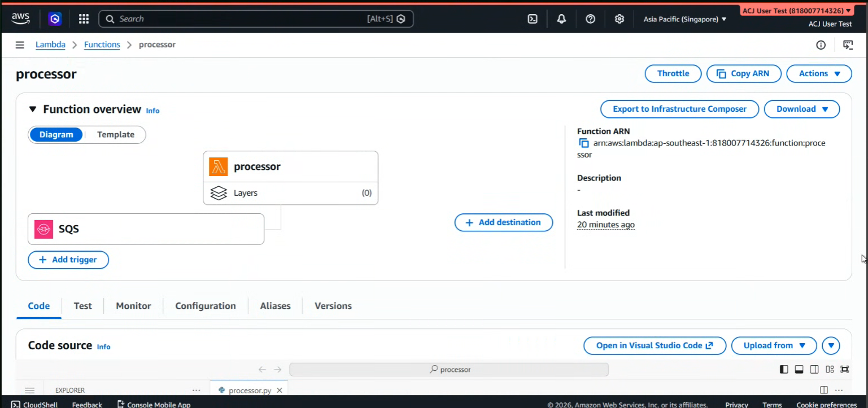This screenshot has height=408, width=868.
Task: Open the Amazon Q icon beside AWS logo
Action: point(55,19)
